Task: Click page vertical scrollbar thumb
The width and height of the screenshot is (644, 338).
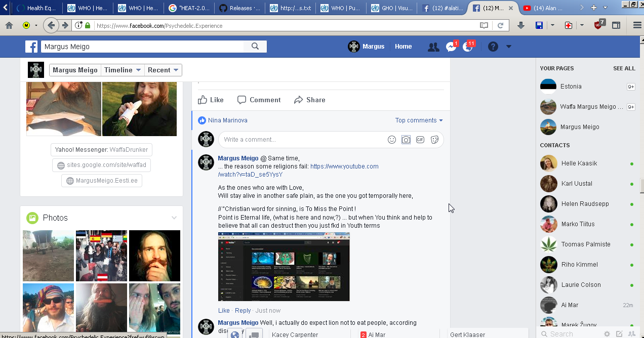Action: (x=641, y=186)
